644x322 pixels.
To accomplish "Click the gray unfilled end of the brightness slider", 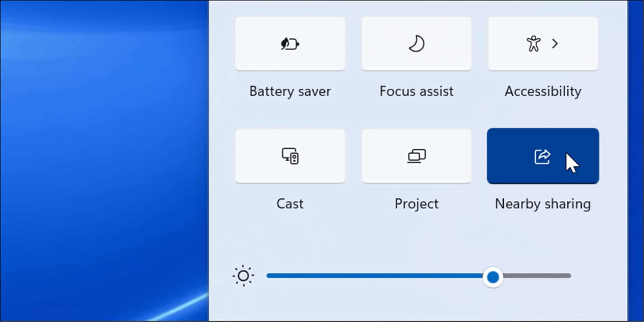I will click(x=537, y=276).
